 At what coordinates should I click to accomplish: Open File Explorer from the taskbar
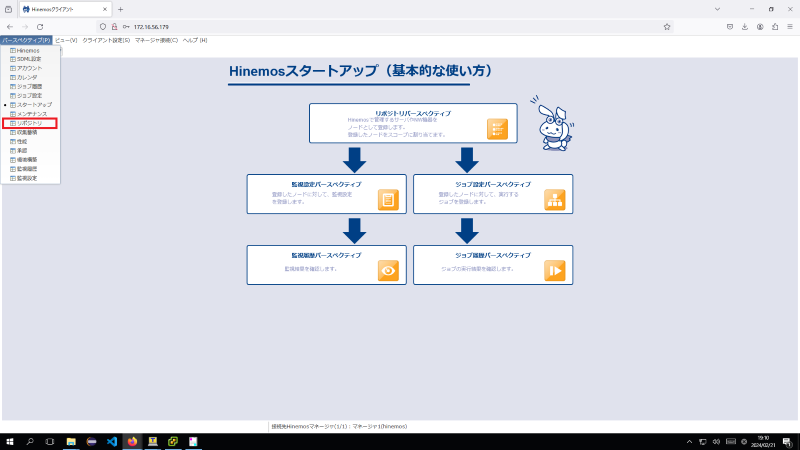71,442
